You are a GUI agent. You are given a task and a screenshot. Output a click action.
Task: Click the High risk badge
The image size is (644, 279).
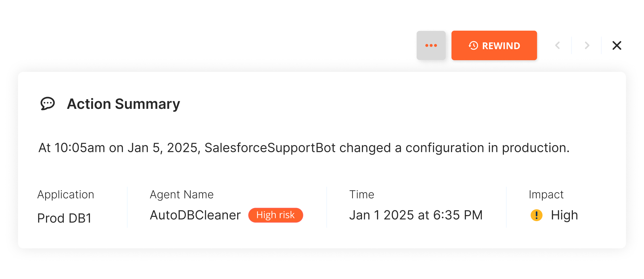(x=275, y=215)
